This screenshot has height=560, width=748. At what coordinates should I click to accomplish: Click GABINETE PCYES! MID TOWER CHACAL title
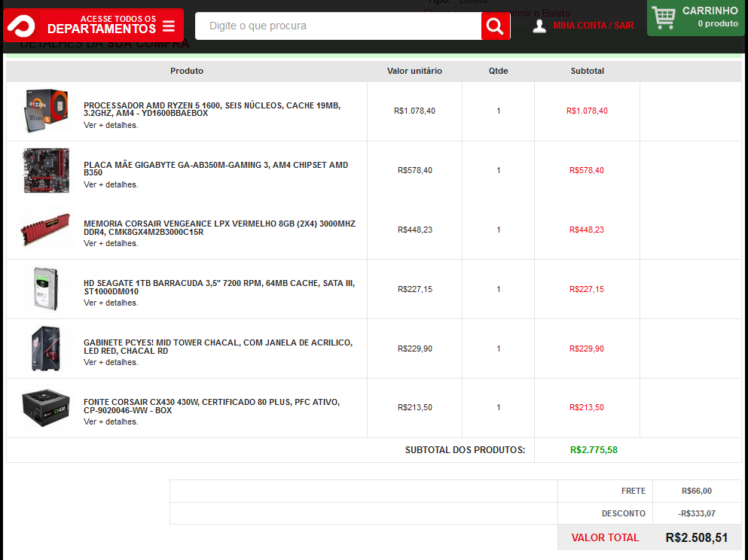[x=218, y=346]
